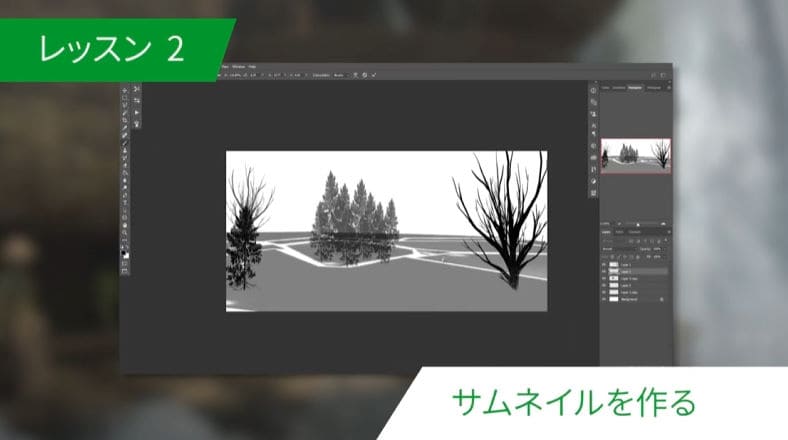Toggle visibility of Layer 4
788x440 pixels.
(x=604, y=285)
